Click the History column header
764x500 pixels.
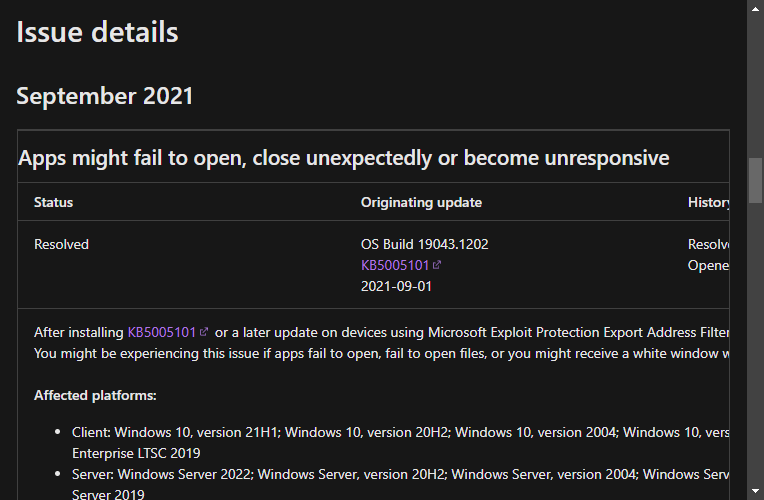coord(708,202)
